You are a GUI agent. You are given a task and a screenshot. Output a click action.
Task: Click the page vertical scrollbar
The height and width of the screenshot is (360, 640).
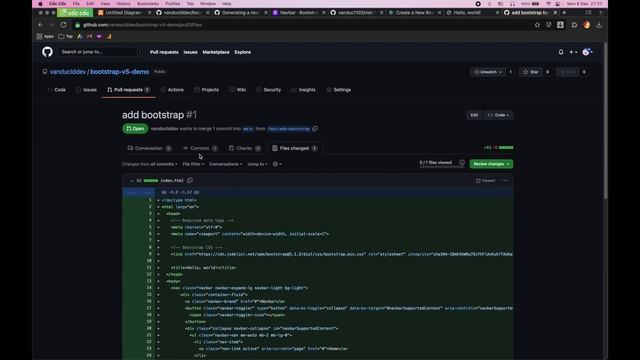[x=605, y=122]
